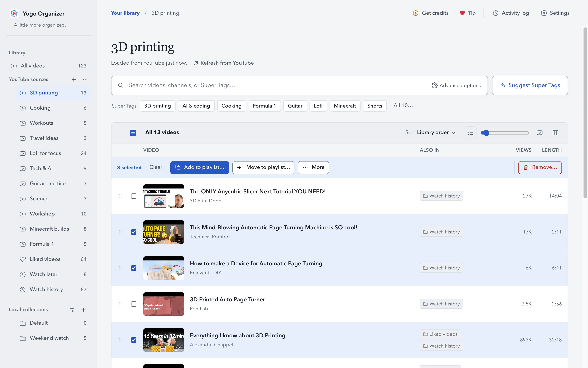The image size is (588, 368).
Task: Uncheck Everything I know about 3D Printing
Action: [x=134, y=340]
